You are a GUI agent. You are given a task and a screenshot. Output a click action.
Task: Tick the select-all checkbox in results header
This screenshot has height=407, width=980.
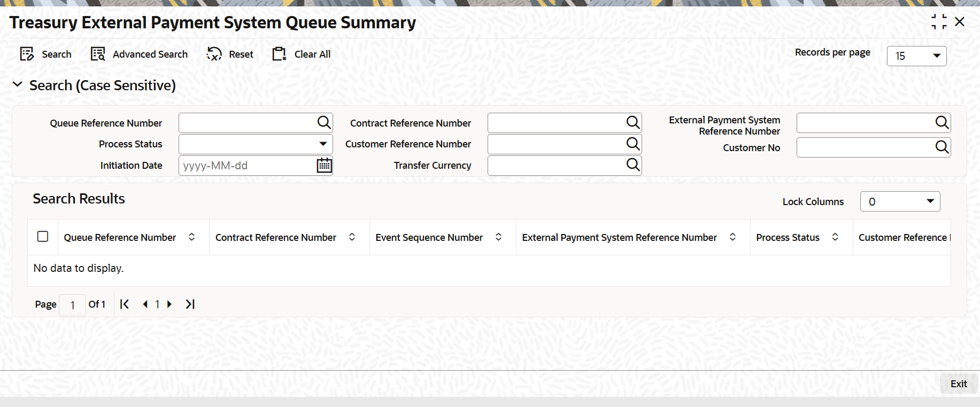(43, 237)
